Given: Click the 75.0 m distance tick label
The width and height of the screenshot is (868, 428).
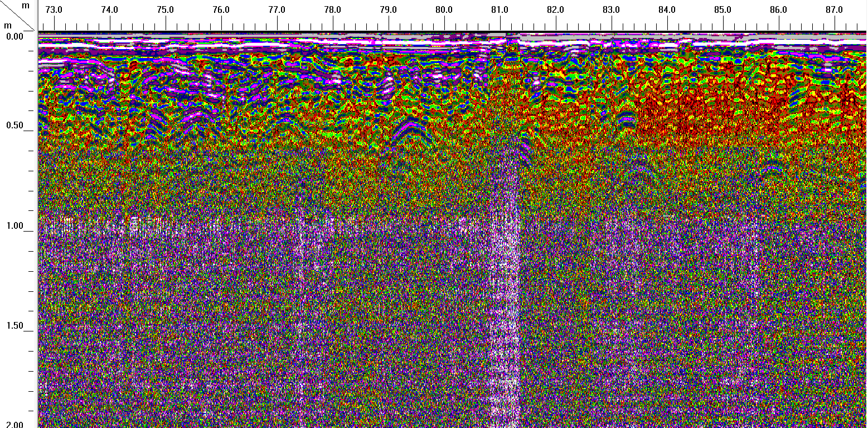Looking at the screenshot, I should click(165, 10).
